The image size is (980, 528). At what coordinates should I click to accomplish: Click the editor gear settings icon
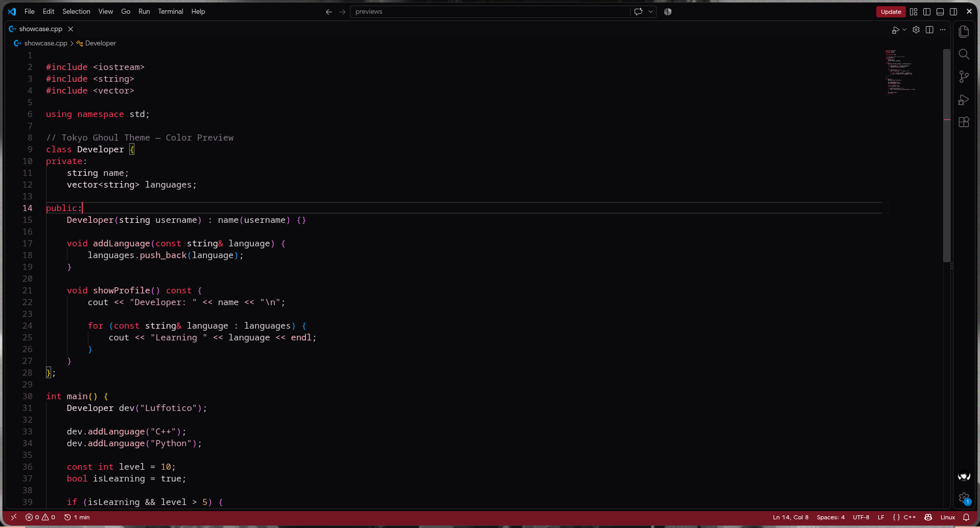(x=916, y=30)
